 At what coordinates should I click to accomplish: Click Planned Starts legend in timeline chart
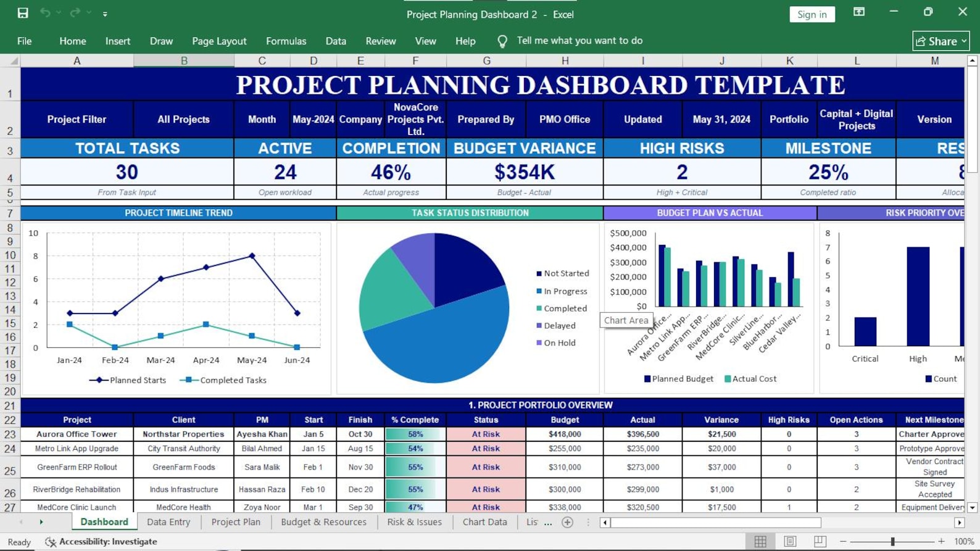point(128,380)
